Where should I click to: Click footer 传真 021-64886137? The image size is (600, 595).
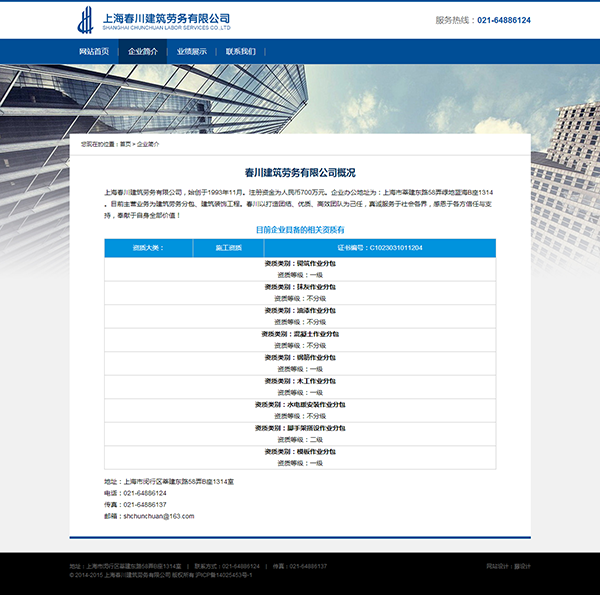tap(300, 566)
